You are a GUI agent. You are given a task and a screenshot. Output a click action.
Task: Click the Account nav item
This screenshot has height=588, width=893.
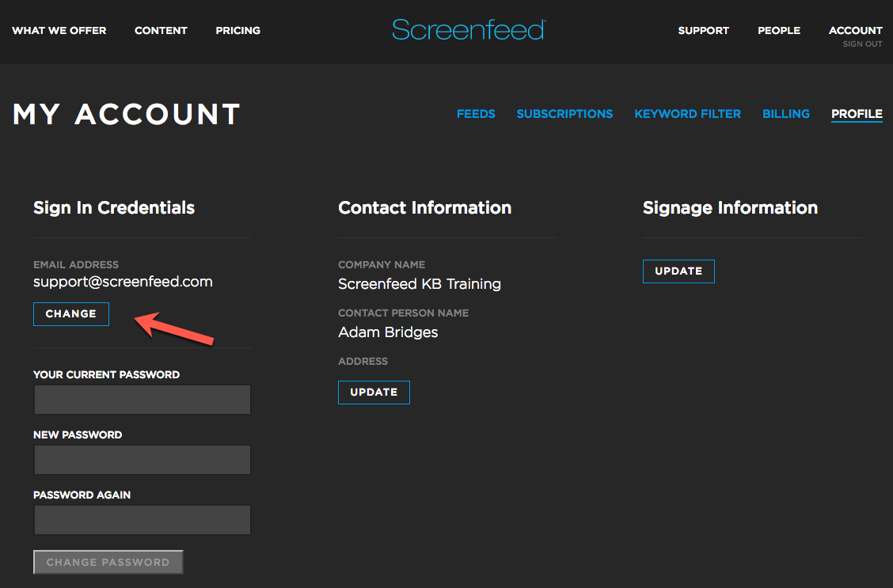pyautogui.click(x=855, y=31)
